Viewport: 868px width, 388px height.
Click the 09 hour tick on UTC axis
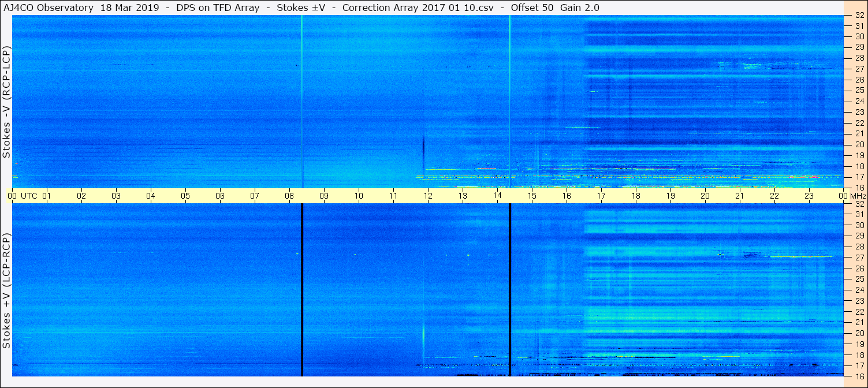(324, 196)
